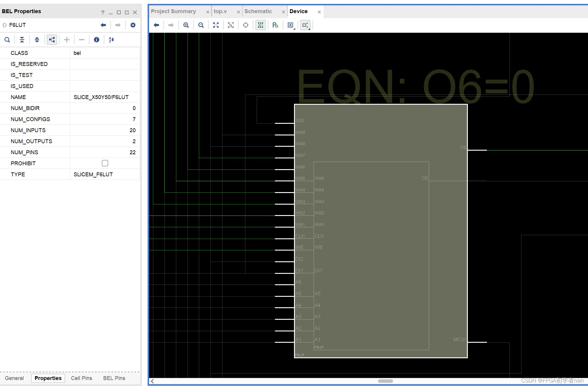The width and height of the screenshot is (588, 386).
Task: Open BEL Properties settings gear
Action: click(133, 25)
